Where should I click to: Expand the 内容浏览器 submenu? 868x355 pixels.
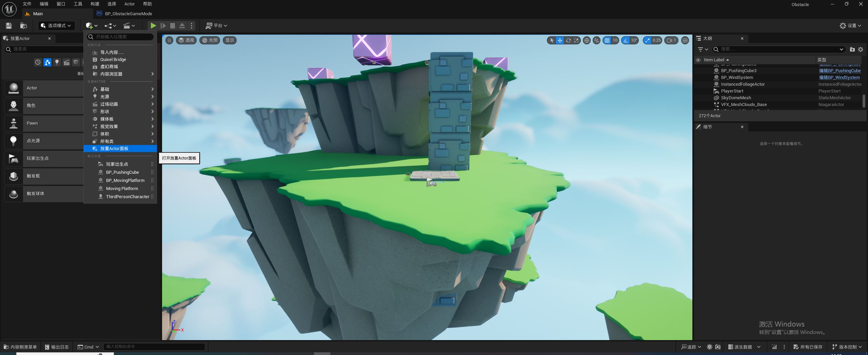[120, 74]
